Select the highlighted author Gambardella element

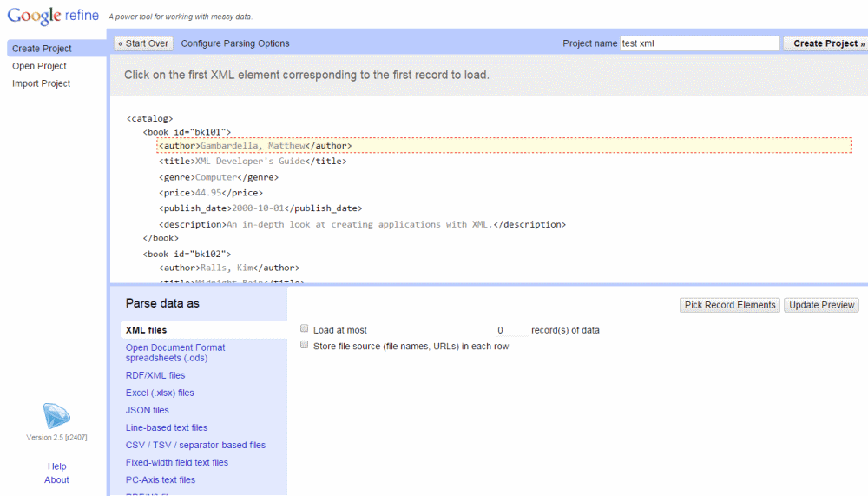[503, 145]
